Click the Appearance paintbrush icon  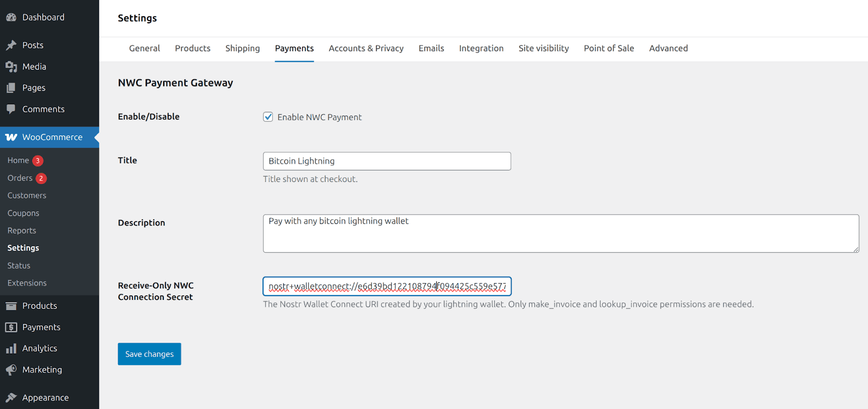[x=11, y=398]
